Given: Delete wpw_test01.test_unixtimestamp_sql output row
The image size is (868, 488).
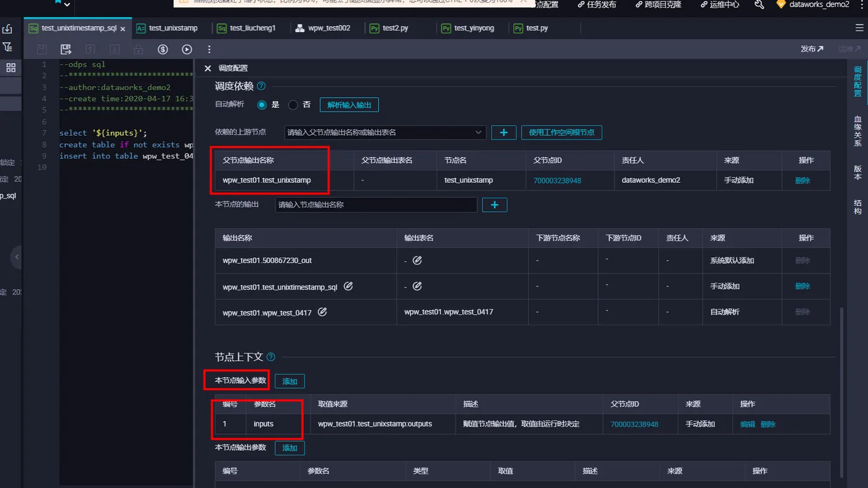Looking at the screenshot, I should click(803, 286).
